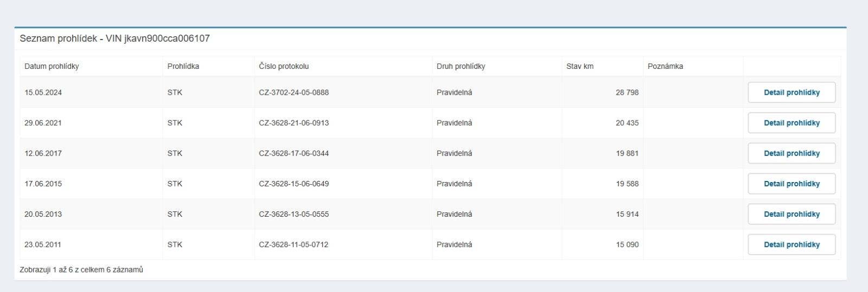Click the 28 798 km value
The height and width of the screenshot is (292, 868).
tap(627, 93)
